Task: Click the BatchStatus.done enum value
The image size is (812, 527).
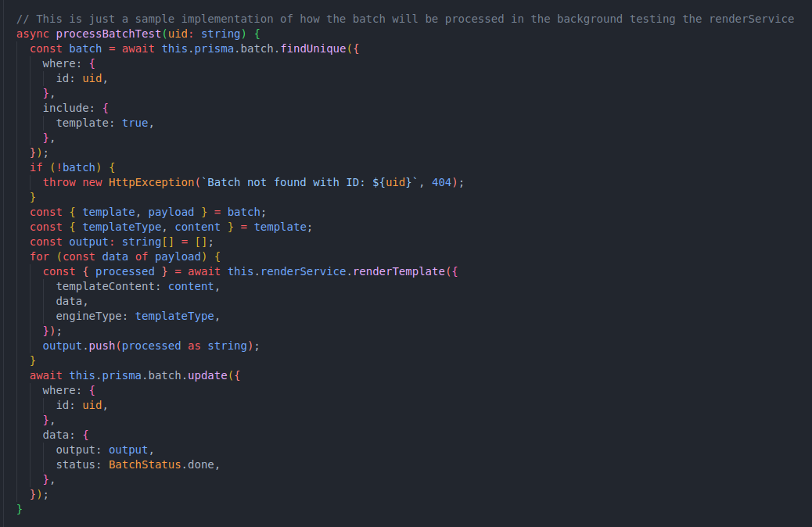Action: pyautogui.click(x=163, y=464)
